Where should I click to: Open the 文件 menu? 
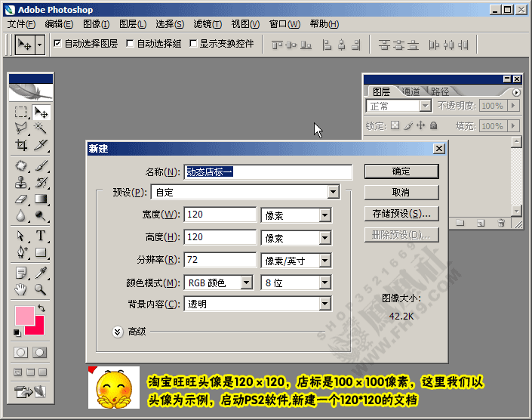coord(21,24)
